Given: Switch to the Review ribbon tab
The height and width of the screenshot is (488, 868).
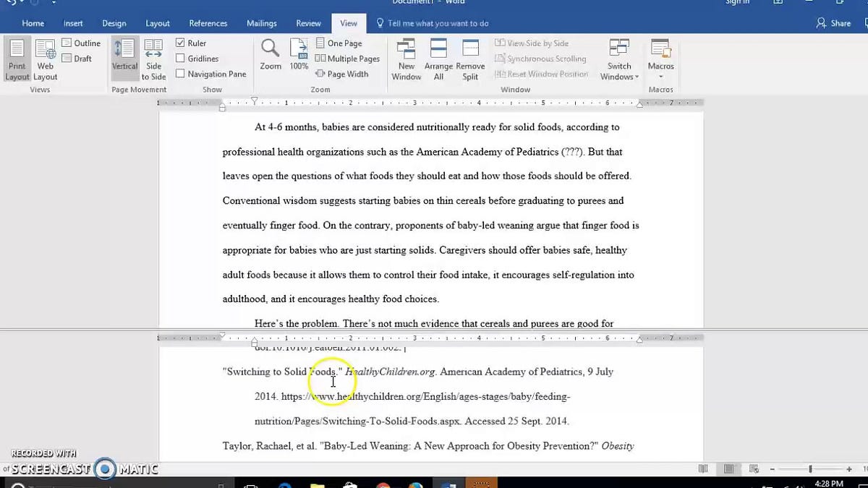Looking at the screenshot, I should 308,22.
